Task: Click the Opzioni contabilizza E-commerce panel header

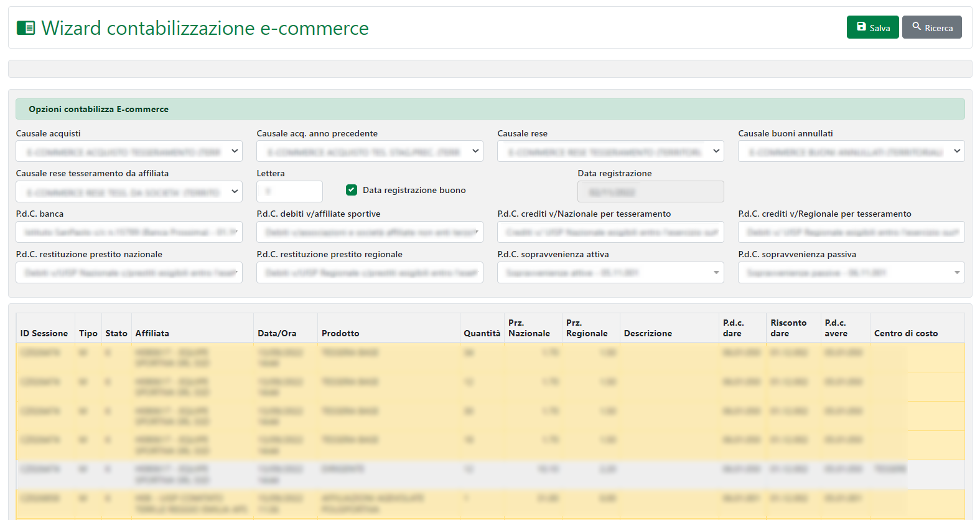Action: coord(490,109)
